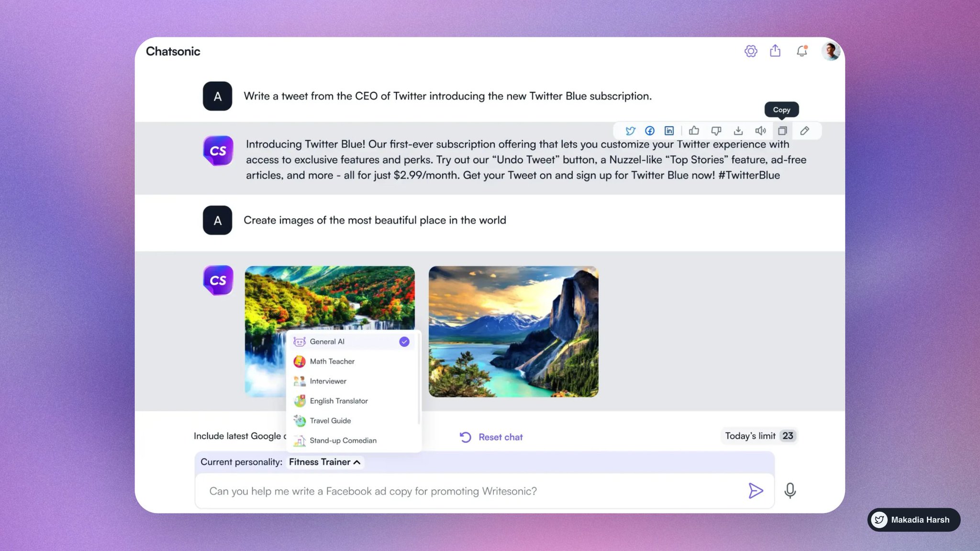Click the share/export icon in header
Viewport: 980px width, 551px height.
[x=775, y=51]
